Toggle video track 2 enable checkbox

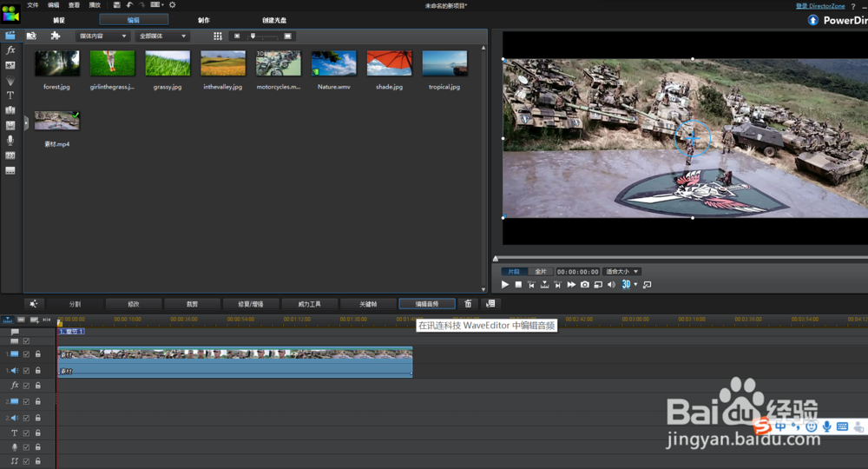pyautogui.click(x=26, y=401)
